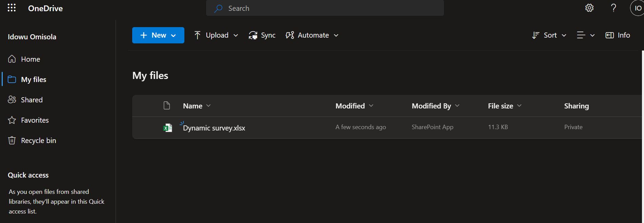Expand the New dropdown button
This screenshot has height=223, width=644.
[x=158, y=35]
